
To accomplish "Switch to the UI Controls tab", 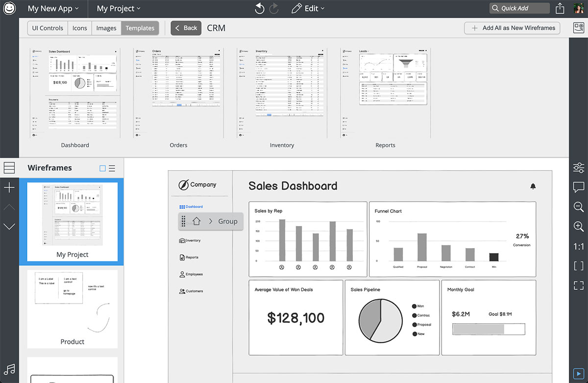I will tap(48, 28).
